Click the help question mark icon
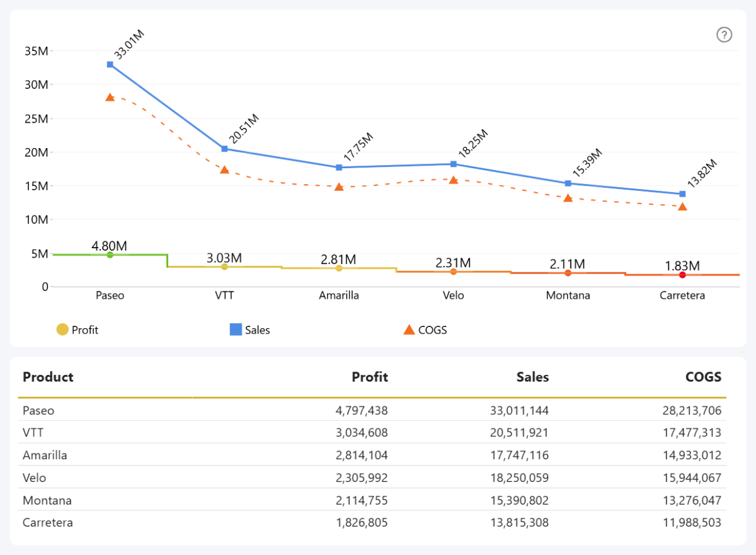 (x=724, y=35)
